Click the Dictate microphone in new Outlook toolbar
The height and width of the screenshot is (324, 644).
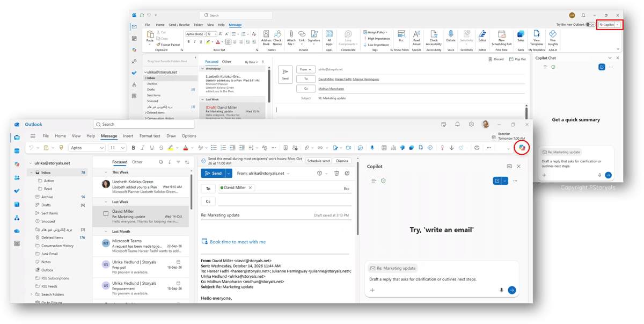click(x=372, y=148)
